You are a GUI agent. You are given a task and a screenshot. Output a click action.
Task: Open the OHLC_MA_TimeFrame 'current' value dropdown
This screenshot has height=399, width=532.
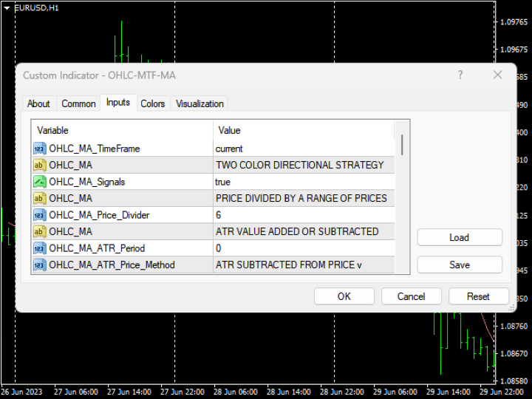303,149
